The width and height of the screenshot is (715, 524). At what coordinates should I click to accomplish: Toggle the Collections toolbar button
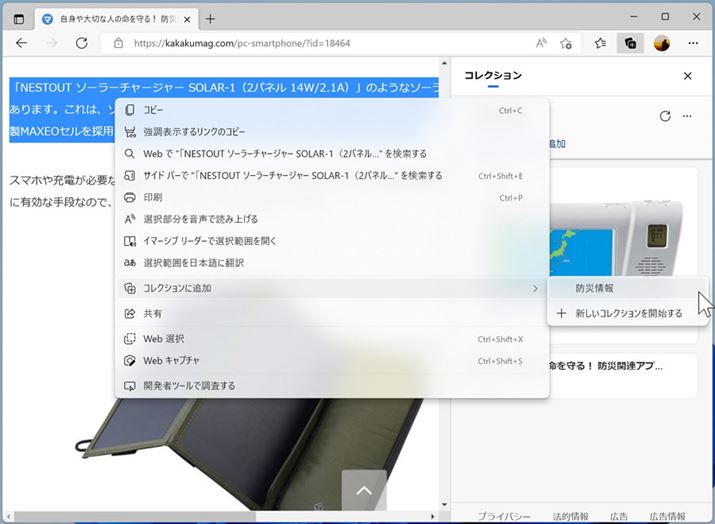[x=630, y=43]
